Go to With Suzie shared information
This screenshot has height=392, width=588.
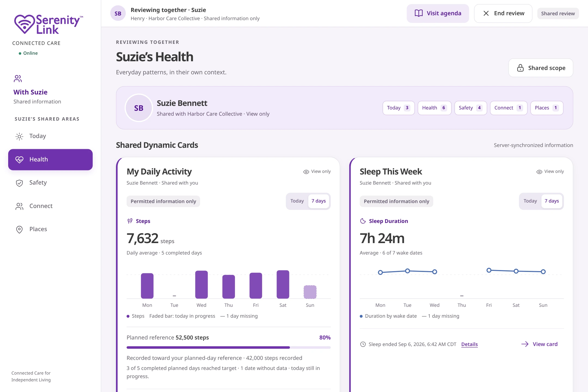(x=37, y=90)
